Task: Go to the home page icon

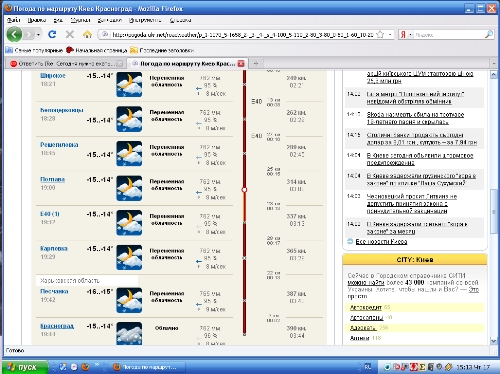Action: point(87,34)
